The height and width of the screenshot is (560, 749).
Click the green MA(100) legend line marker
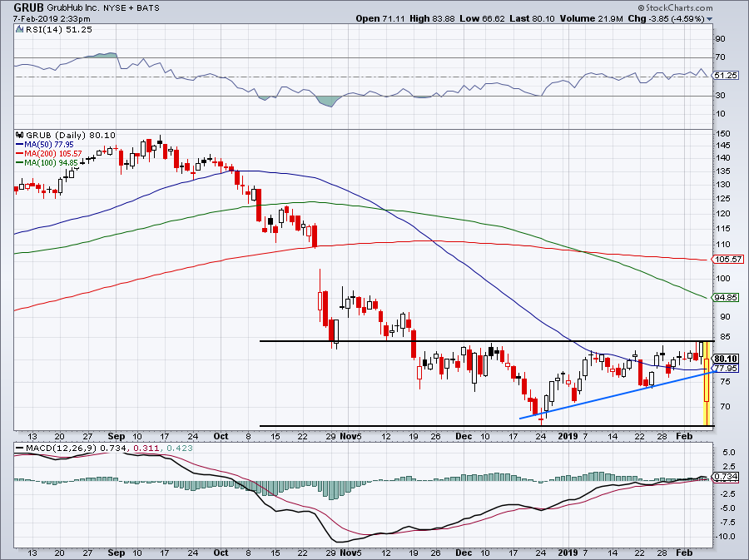[x=20, y=163]
